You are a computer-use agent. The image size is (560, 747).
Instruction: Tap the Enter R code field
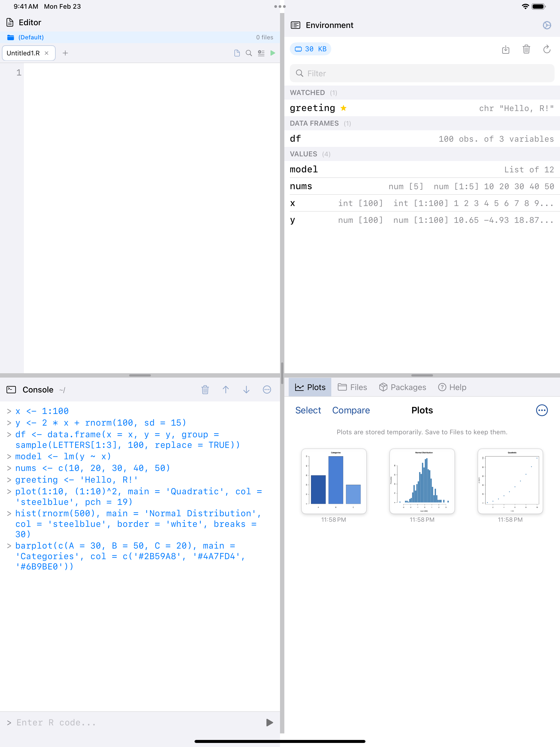pyautogui.click(x=101, y=722)
